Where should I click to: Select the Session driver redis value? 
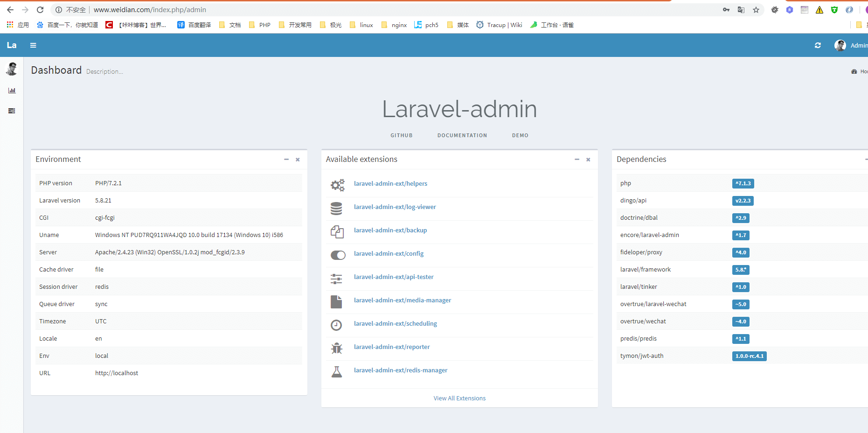coord(102,287)
